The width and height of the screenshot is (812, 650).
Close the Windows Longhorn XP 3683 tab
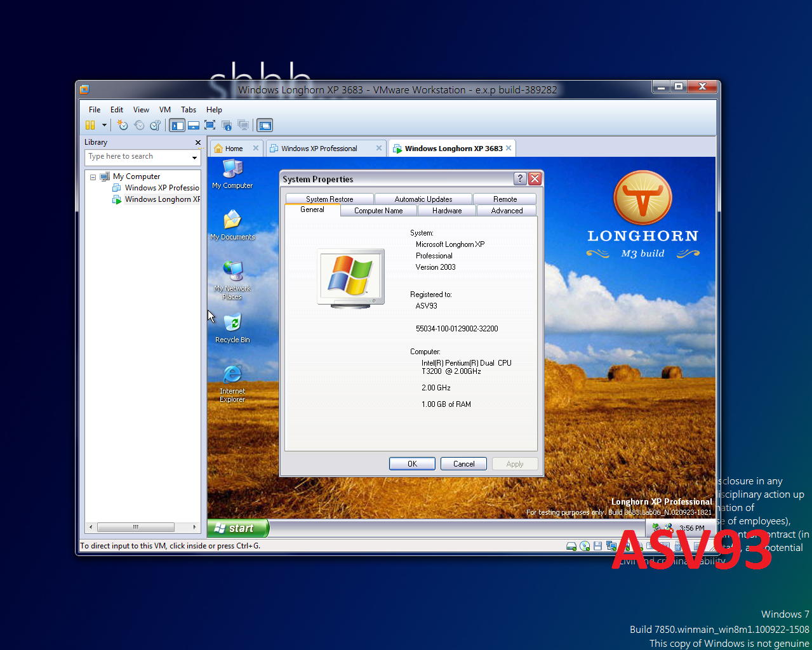(x=509, y=148)
